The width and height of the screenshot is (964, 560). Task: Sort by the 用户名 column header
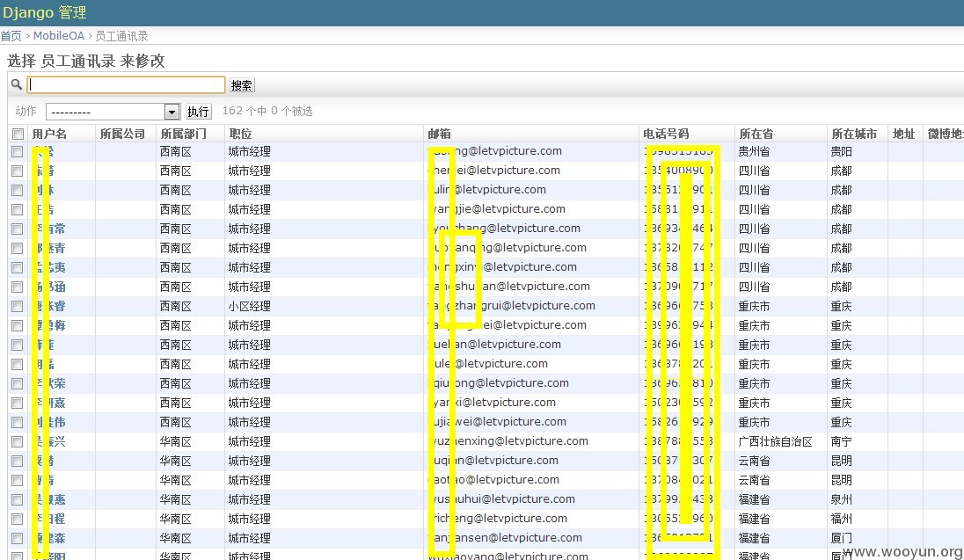tap(49, 134)
